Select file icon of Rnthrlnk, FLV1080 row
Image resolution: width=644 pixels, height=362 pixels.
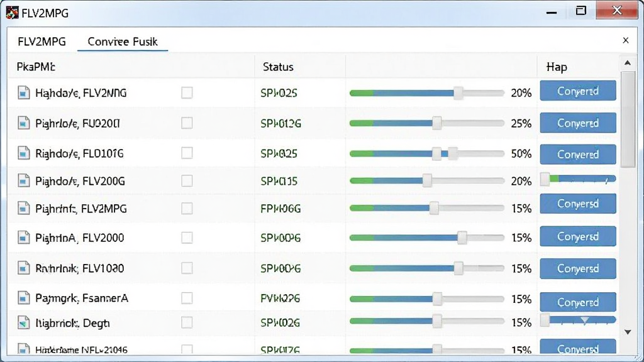[23, 268]
